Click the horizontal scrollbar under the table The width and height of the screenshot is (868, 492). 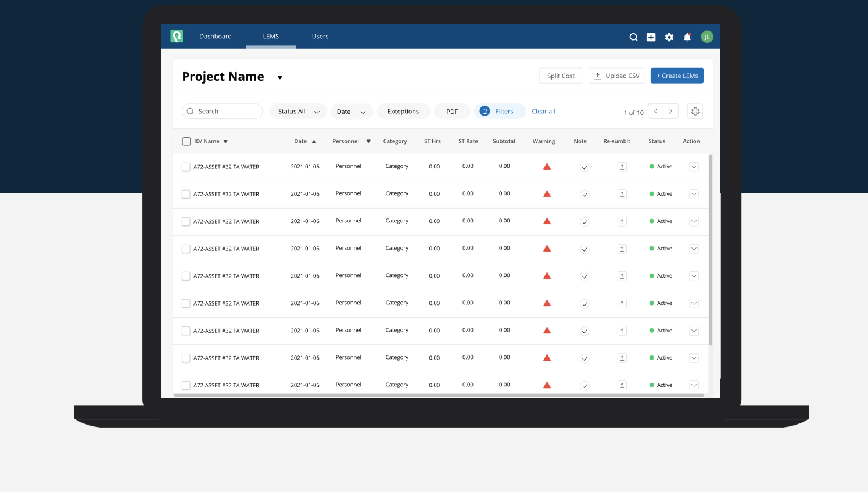(439, 396)
